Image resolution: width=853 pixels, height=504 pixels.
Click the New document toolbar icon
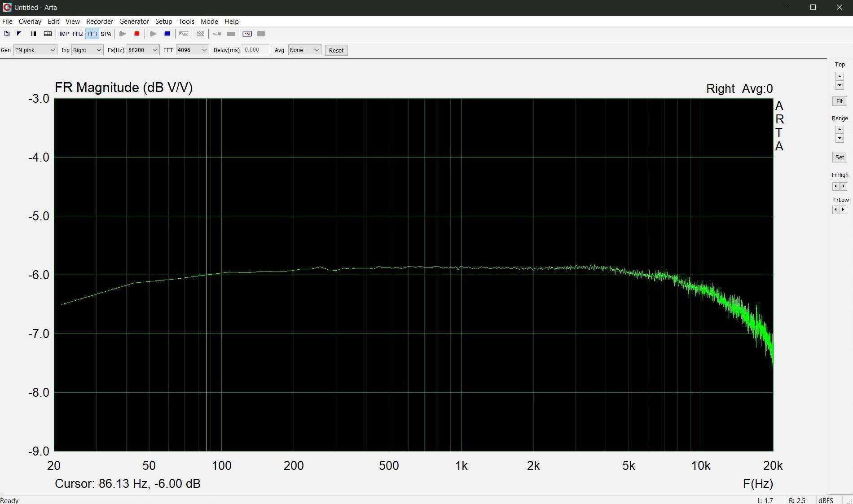click(6, 34)
